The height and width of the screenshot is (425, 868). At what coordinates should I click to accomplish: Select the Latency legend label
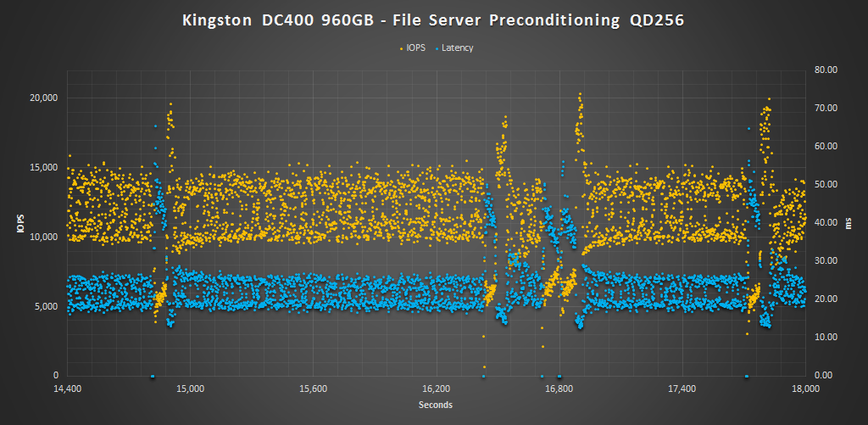pos(457,48)
